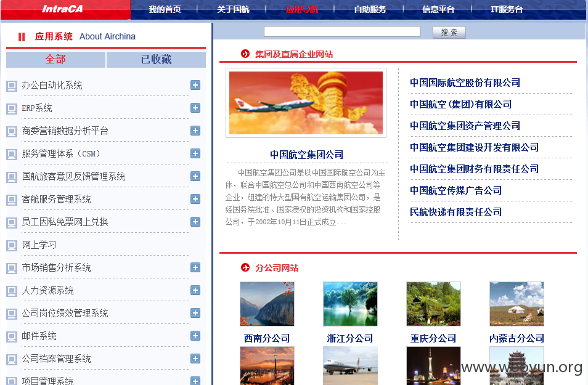Click the 搜索 button
Screen dimensions: 588x385
pyautogui.click(x=449, y=32)
